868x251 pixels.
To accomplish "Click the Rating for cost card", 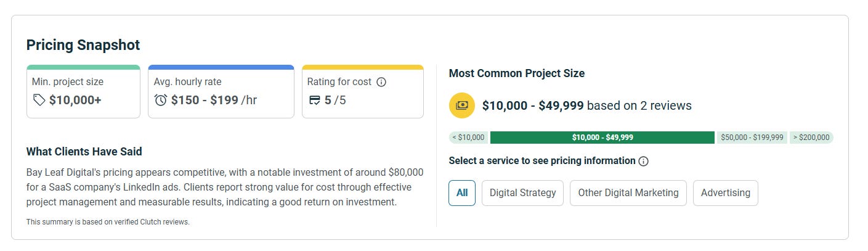I will [x=362, y=91].
